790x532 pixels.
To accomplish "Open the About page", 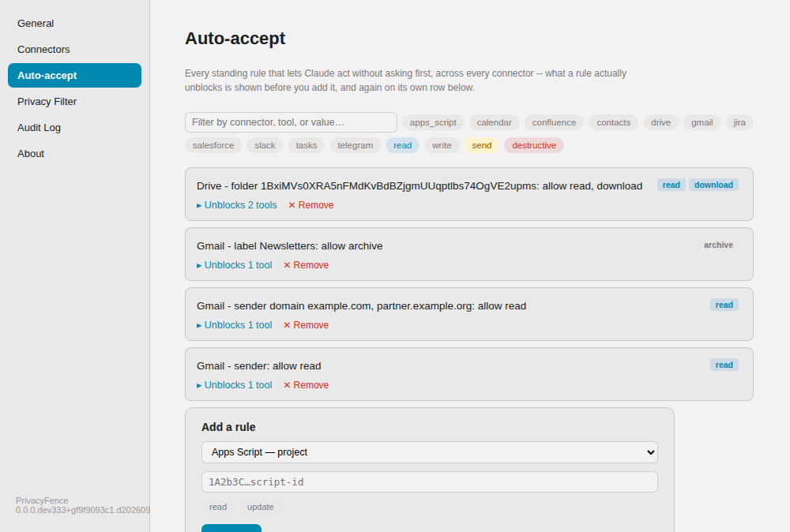I will (74, 153).
